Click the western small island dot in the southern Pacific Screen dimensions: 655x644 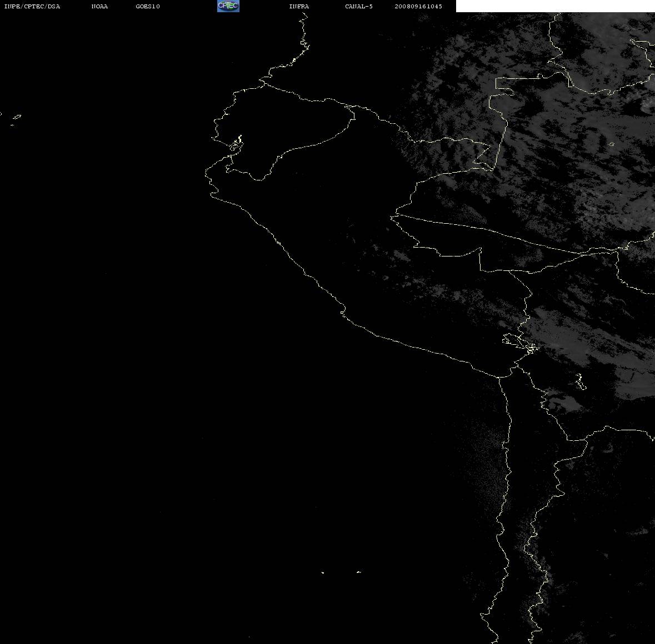point(322,572)
